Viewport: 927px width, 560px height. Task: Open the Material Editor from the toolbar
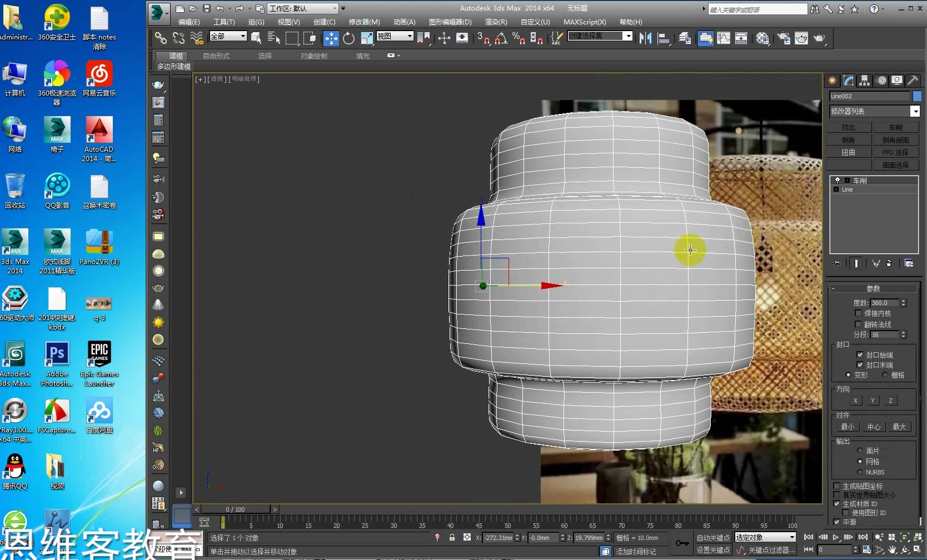coord(761,38)
